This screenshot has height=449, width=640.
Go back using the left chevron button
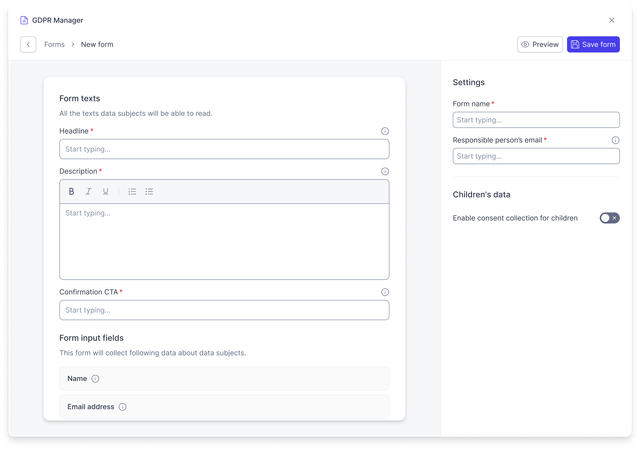(28, 44)
